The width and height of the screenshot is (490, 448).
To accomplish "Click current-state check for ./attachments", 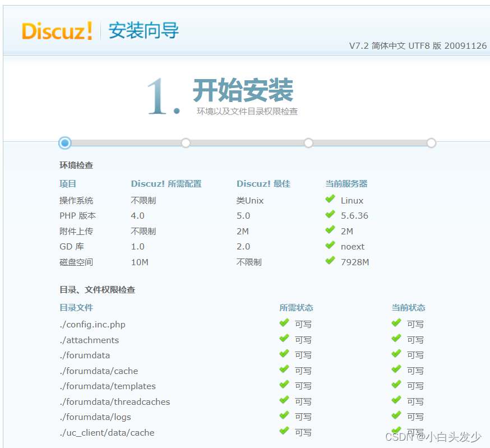I will pyautogui.click(x=396, y=338).
